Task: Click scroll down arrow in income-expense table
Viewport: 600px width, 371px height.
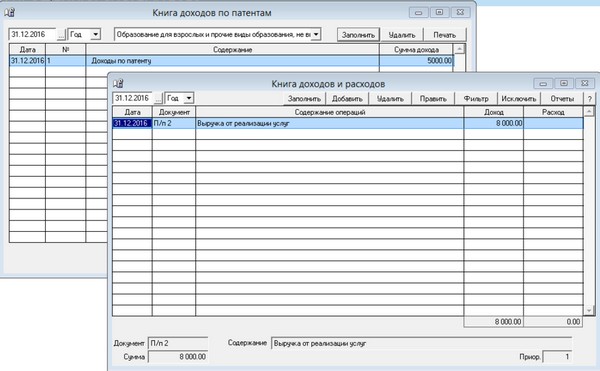Action: pos(589,310)
